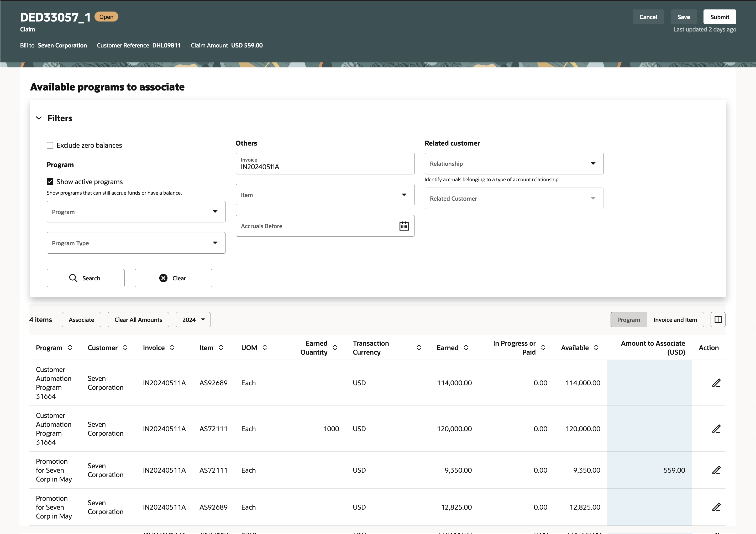The width and height of the screenshot is (756, 534).
Task: Sort table by Available column arrows
Action: (x=596, y=348)
